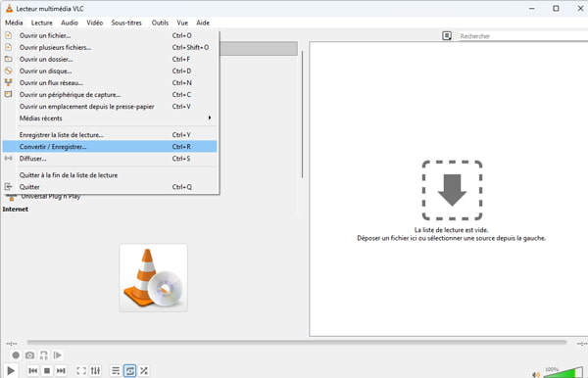Toggle shuffle random playback
The height and width of the screenshot is (378, 588).
click(144, 370)
